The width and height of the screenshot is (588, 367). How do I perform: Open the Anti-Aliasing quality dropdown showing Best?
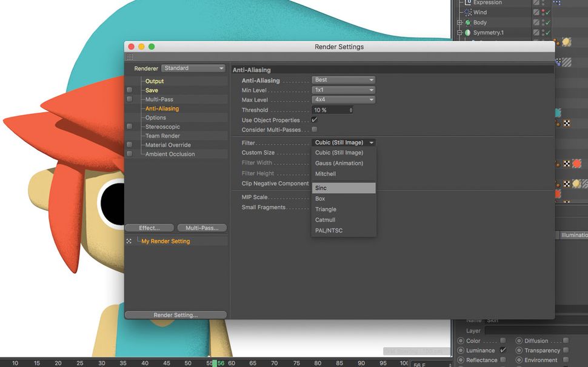(344, 79)
